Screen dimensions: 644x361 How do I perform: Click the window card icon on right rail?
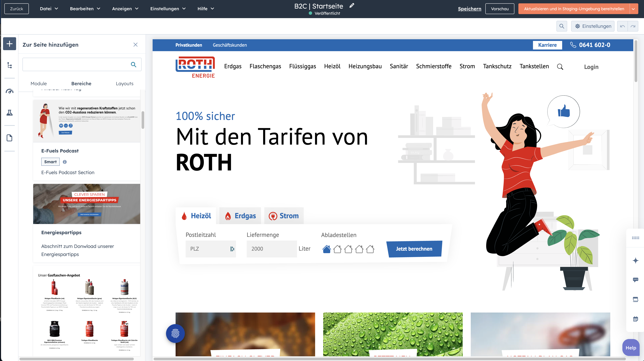click(635, 299)
